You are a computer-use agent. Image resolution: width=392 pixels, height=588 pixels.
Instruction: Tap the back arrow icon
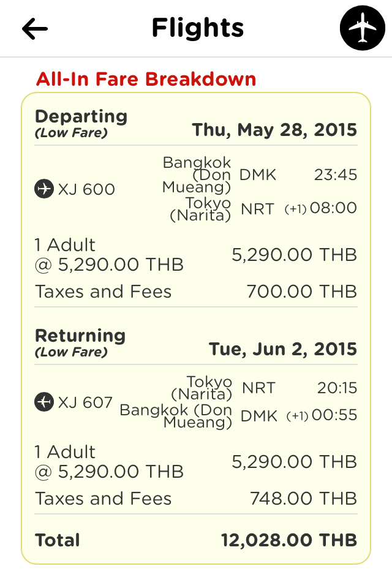click(35, 29)
